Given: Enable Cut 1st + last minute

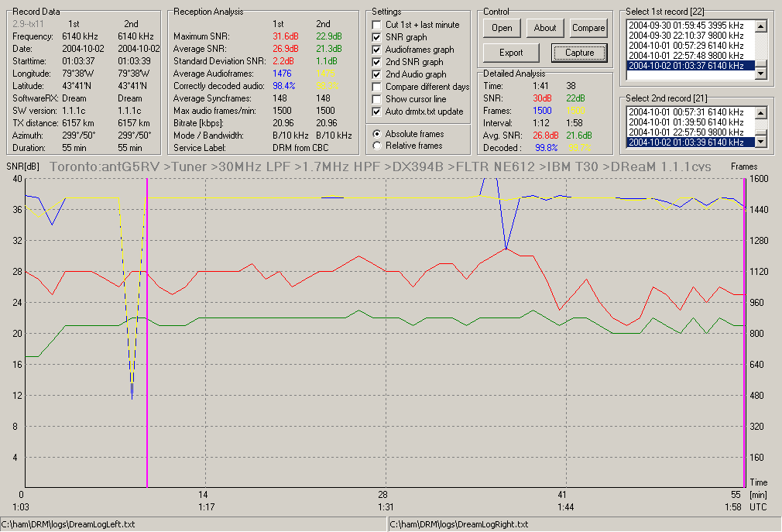Looking at the screenshot, I should (377, 25).
